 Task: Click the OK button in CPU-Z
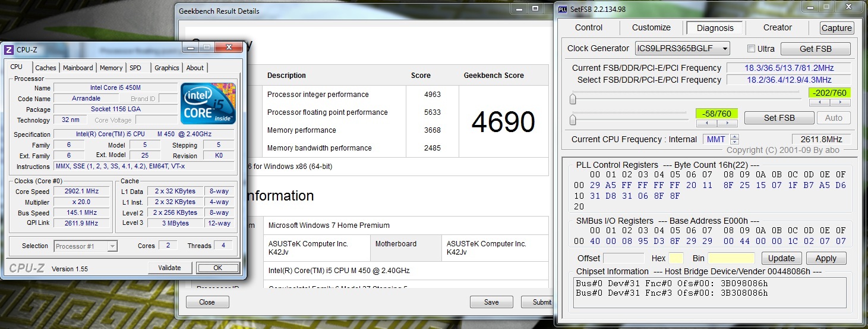pos(218,268)
